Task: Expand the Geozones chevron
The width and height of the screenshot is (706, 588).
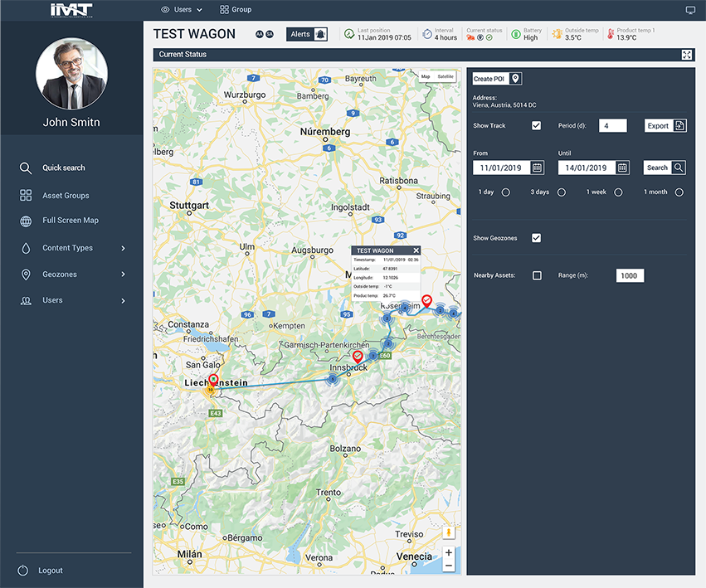Action: point(123,275)
